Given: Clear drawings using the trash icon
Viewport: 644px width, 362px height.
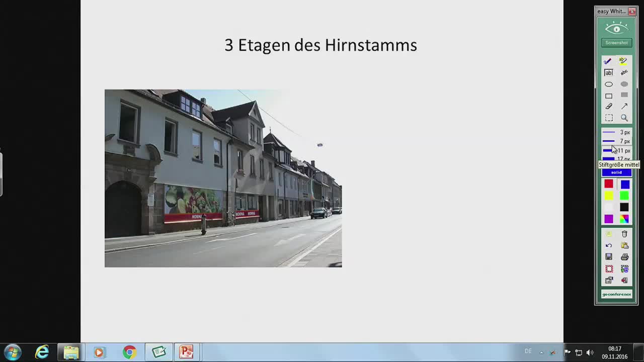Looking at the screenshot, I should click(623, 234).
